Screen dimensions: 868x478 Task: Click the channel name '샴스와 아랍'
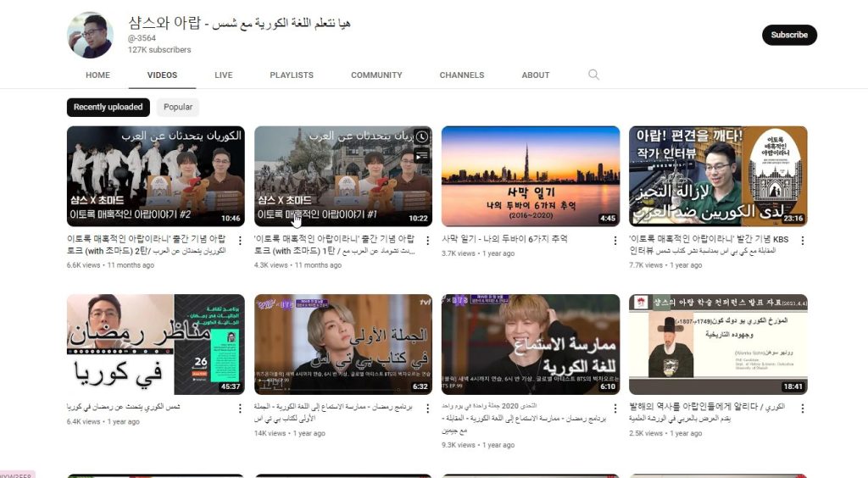click(164, 23)
